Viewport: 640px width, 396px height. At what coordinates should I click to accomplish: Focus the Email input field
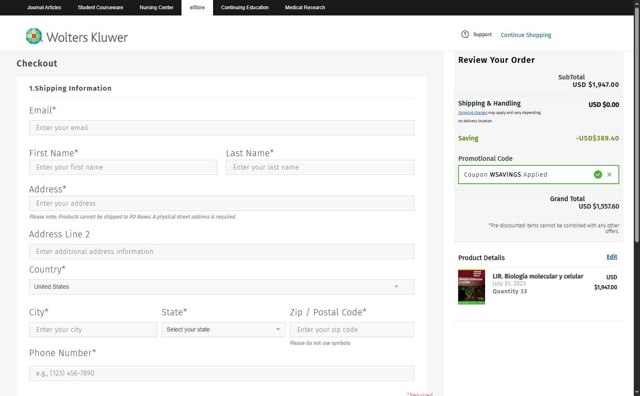coord(222,128)
